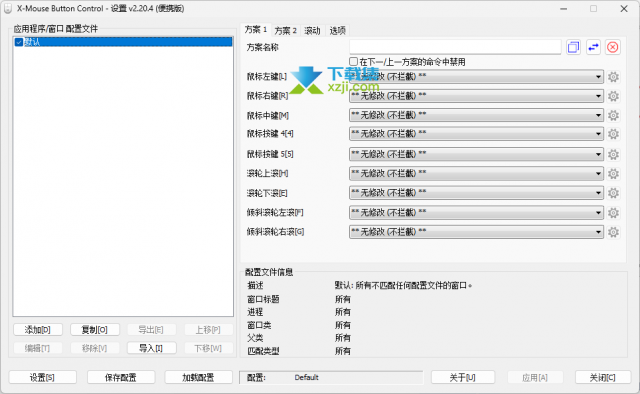Expand the 鼠标按键 4[4] action dropdown
This screenshot has height=394, width=640.
(x=476, y=134)
